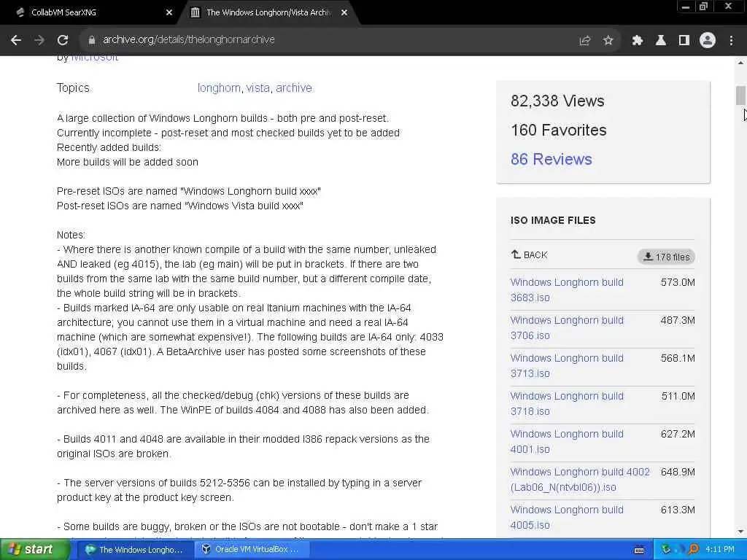Open the Extensions puzzle icon
This screenshot has height=560, width=747.
click(x=637, y=41)
